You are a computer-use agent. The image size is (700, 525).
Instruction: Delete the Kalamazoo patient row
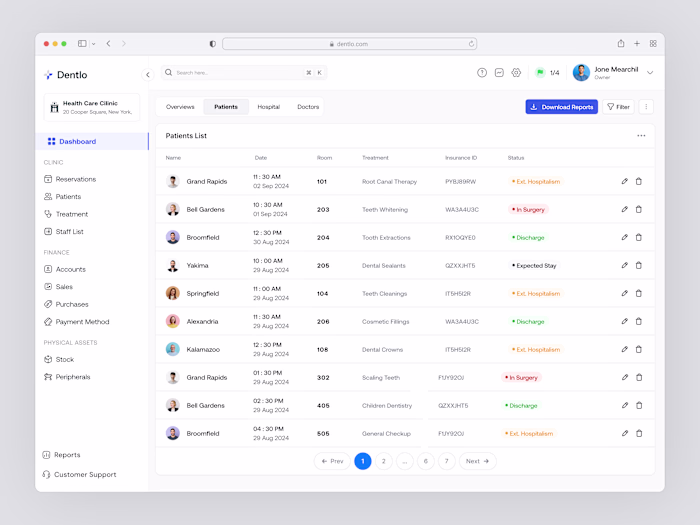coord(639,350)
